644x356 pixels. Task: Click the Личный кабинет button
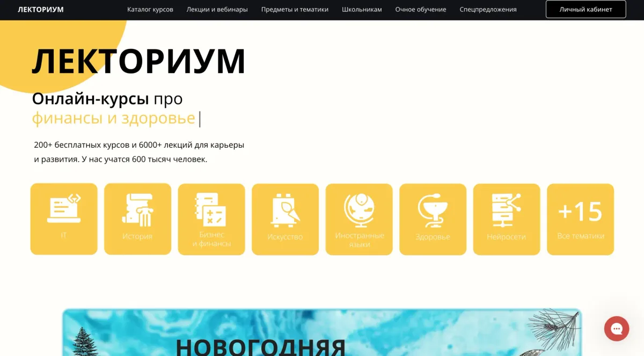click(x=586, y=10)
